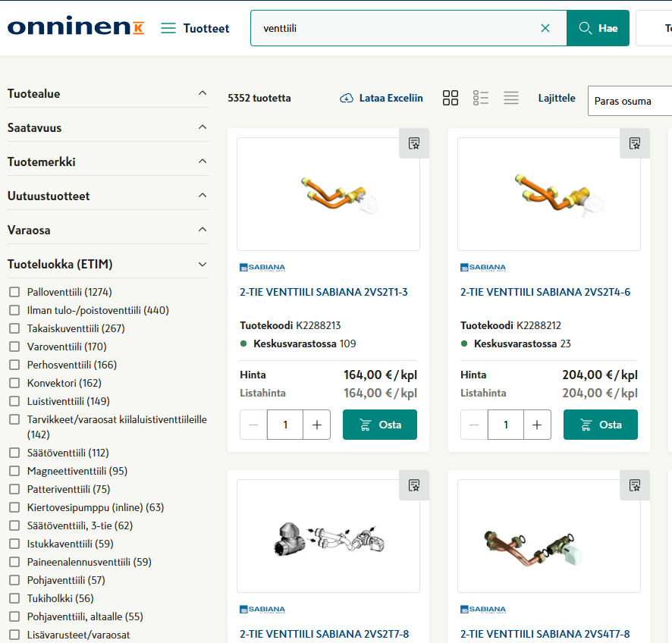Increase quantity for 2VS2T4-6 with plus
This screenshot has height=643, width=672.
[537, 425]
